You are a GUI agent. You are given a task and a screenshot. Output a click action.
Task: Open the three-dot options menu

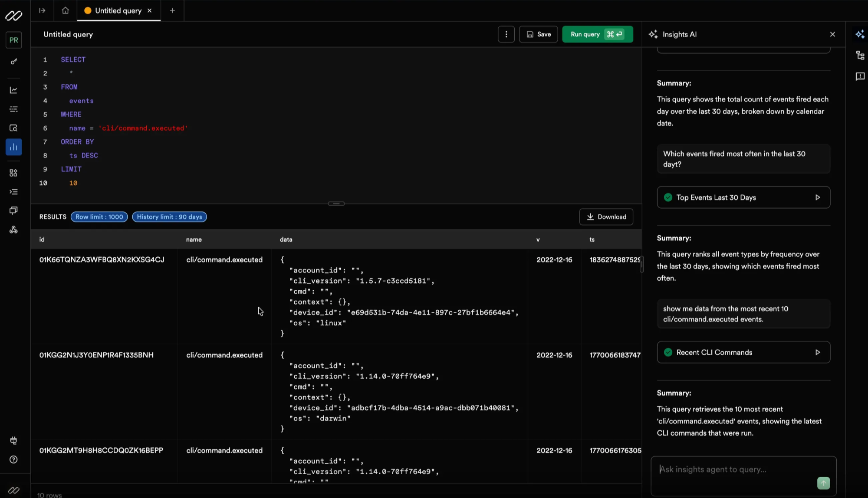click(506, 34)
